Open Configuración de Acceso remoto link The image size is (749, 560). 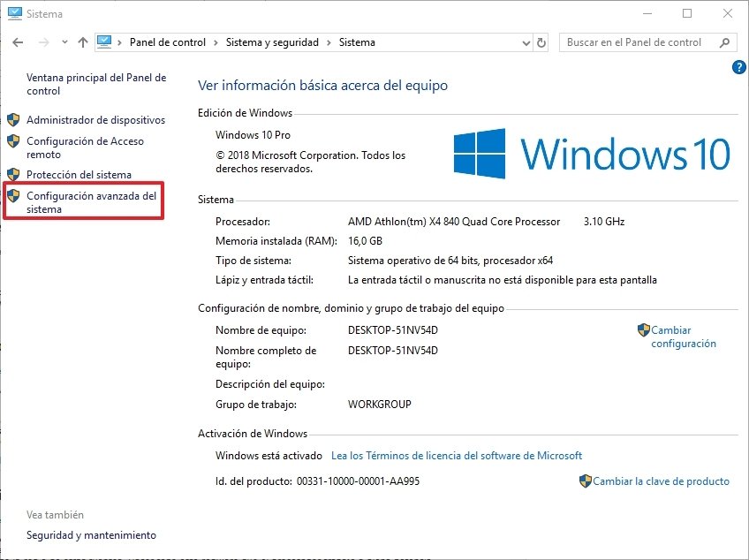click(85, 148)
